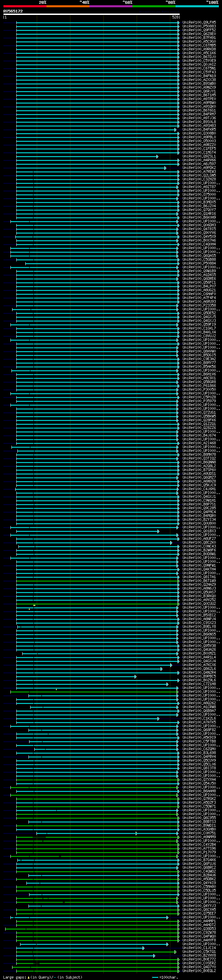Click the UniRef100_C1FEF5 entry
222x980 pixels.
(x=199, y=148)
